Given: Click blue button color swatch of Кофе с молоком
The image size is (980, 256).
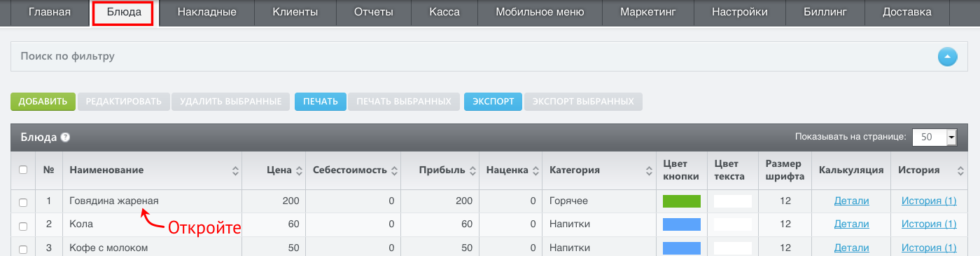Looking at the screenshot, I should tap(682, 248).
